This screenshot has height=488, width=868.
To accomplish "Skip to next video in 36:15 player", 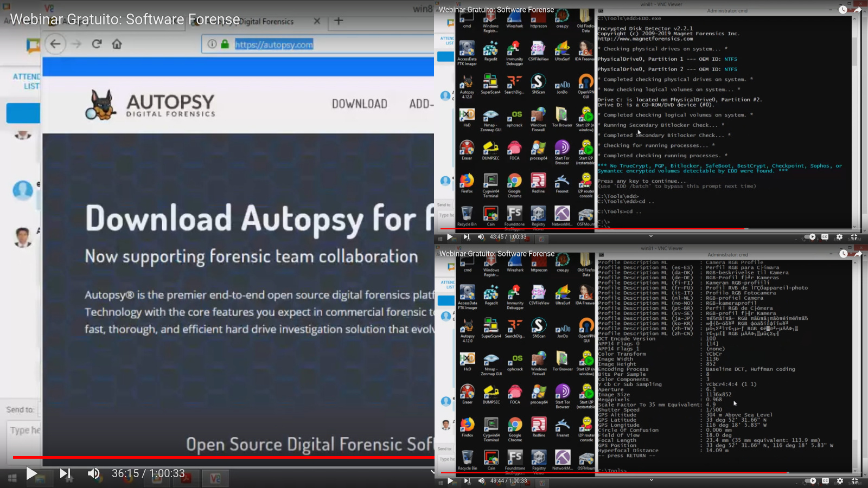I will (x=65, y=474).
